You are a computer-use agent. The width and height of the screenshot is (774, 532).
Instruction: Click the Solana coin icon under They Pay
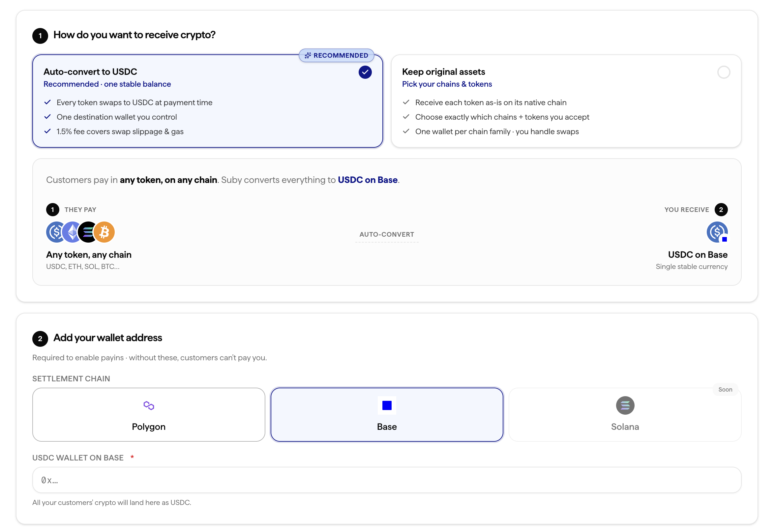pos(87,232)
